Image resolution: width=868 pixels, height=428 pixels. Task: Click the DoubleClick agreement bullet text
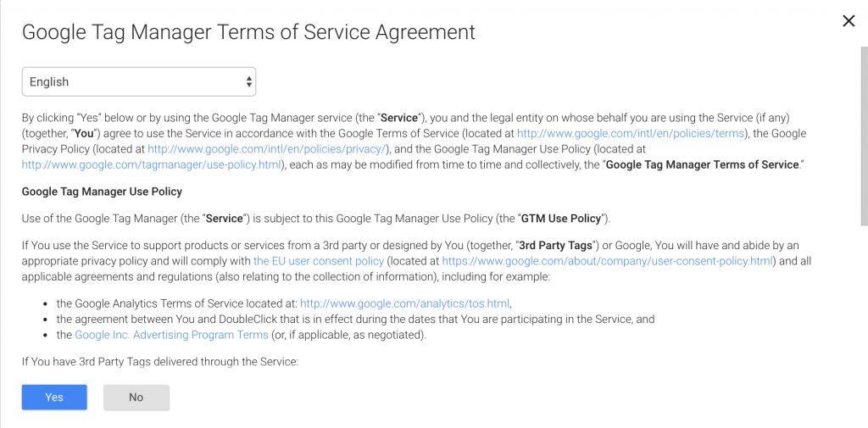pos(355,320)
